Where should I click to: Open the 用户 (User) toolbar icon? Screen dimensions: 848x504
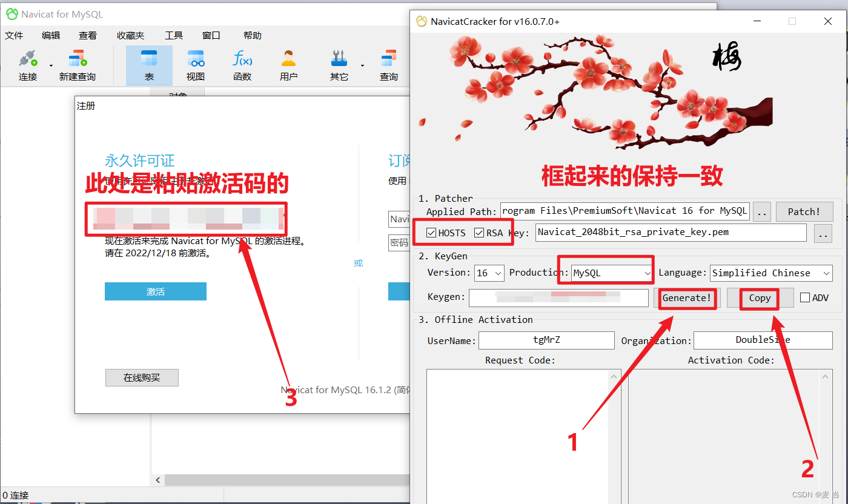point(289,65)
